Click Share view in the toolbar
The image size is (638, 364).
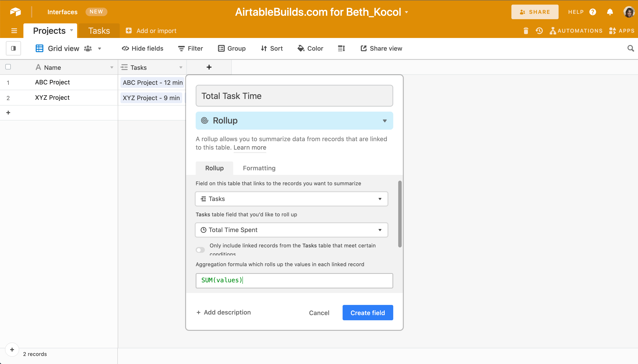click(x=381, y=48)
